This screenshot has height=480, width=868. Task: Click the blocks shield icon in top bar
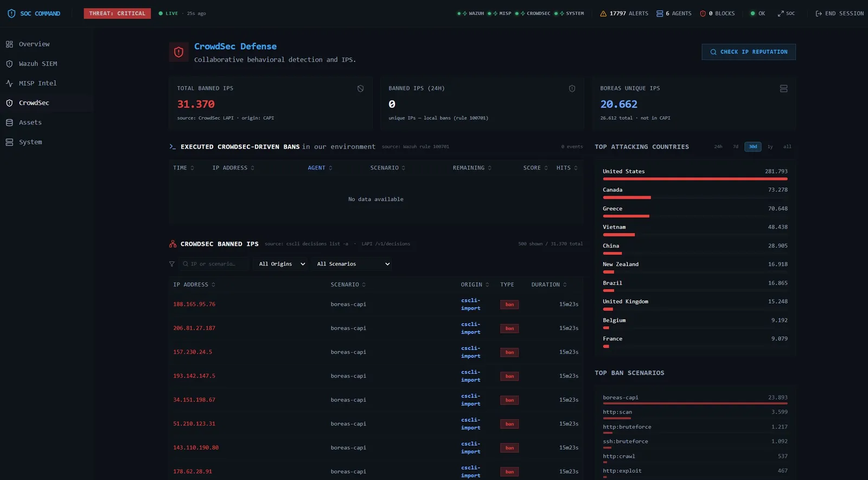[x=703, y=14]
